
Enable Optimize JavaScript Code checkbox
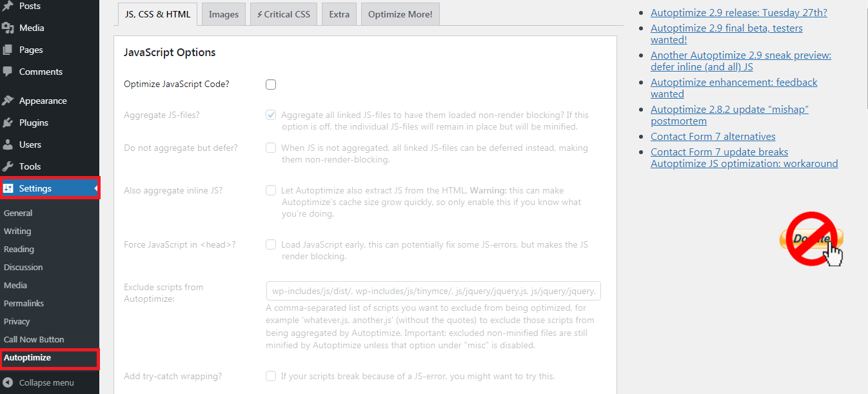click(x=271, y=84)
